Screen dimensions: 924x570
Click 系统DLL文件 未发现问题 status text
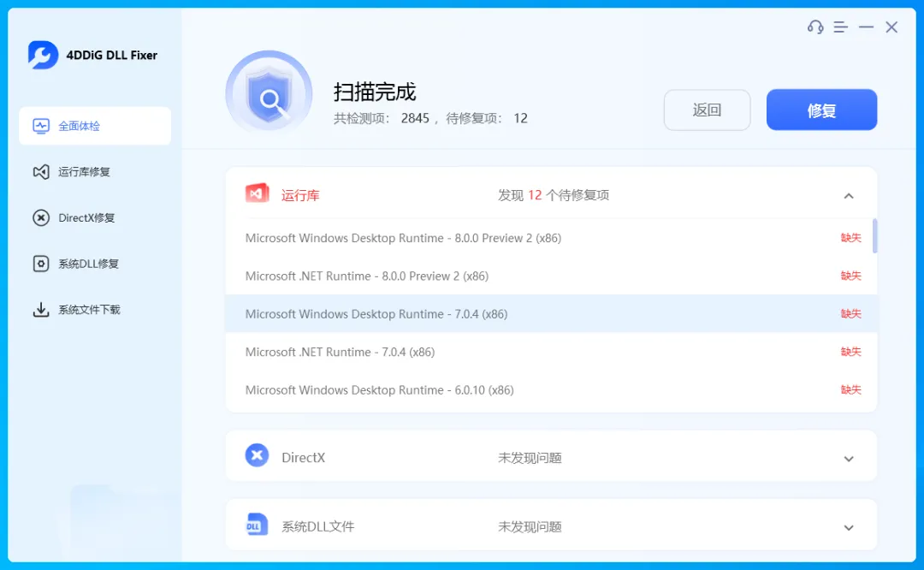coord(530,527)
